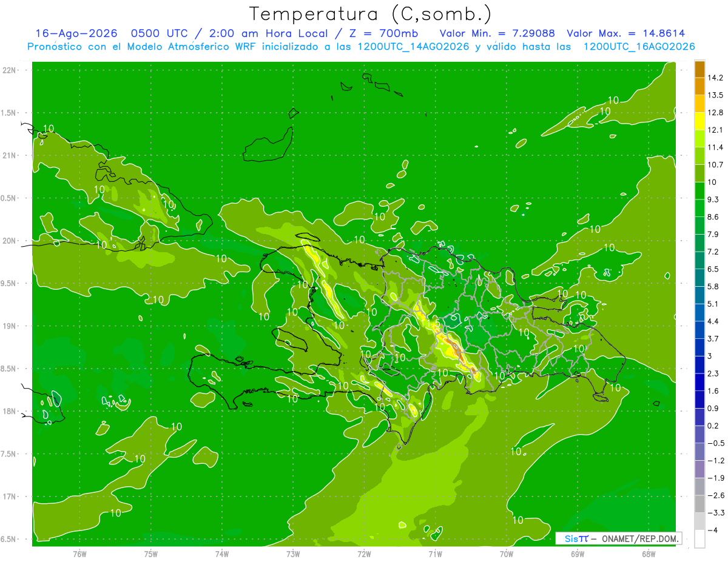Click the '18N' latitude axis label
728x562 pixels.
click(x=10, y=411)
